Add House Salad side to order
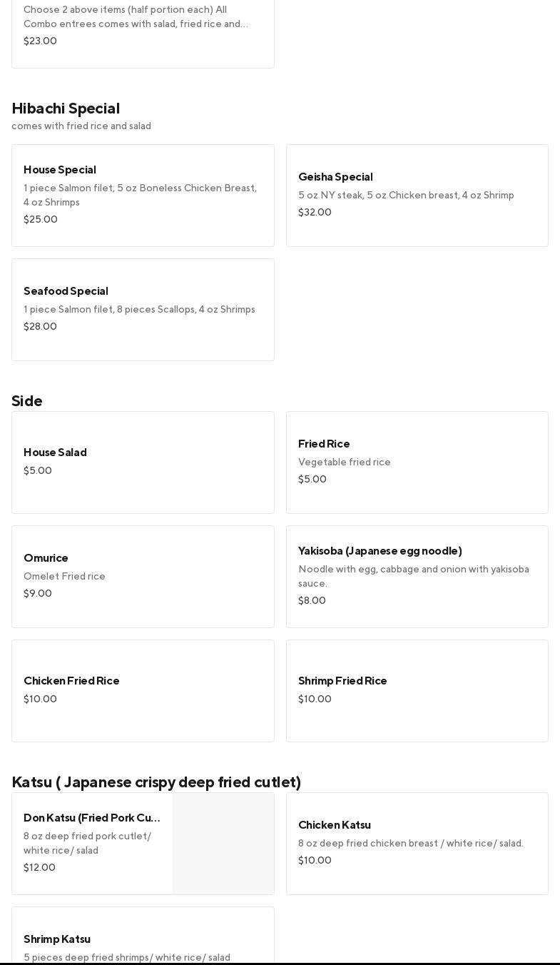The height and width of the screenshot is (965, 560). tap(143, 462)
